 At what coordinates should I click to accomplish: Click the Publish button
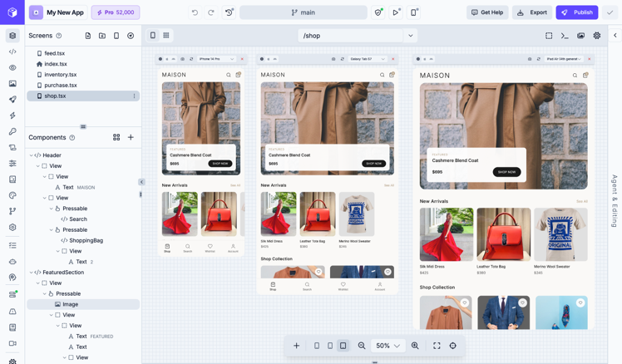[577, 12]
